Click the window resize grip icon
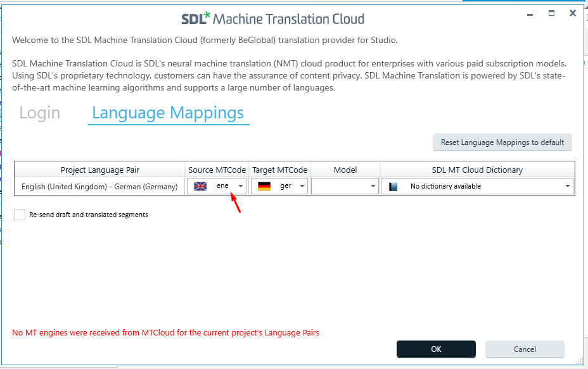 [x=580, y=360]
